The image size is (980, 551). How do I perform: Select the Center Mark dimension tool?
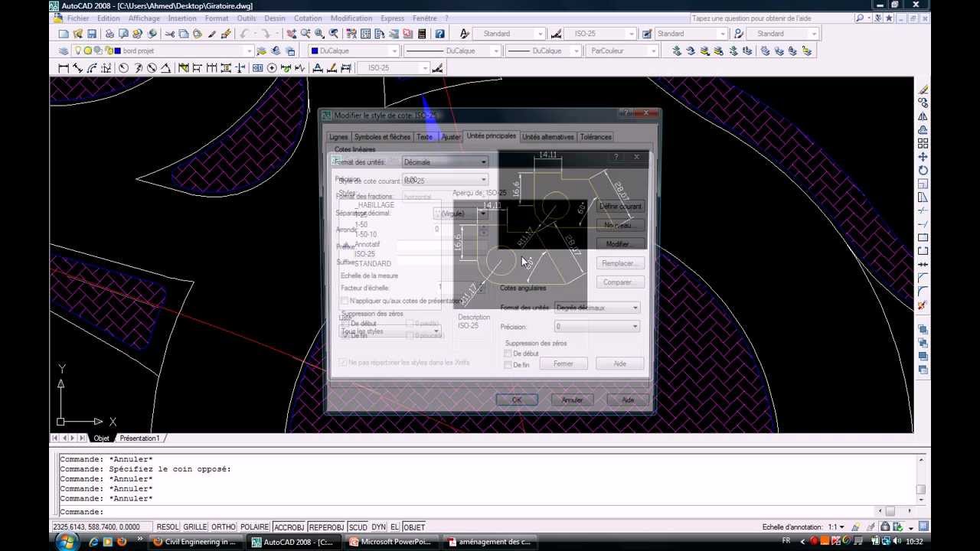272,68
